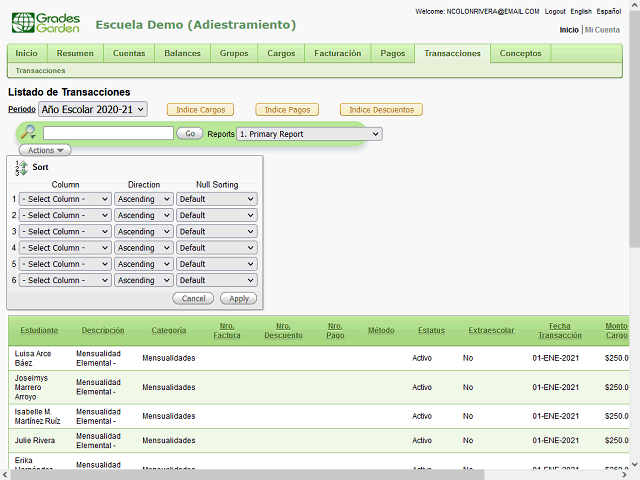
Task: Cancel the sort dialog
Action: pyautogui.click(x=193, y=298)
